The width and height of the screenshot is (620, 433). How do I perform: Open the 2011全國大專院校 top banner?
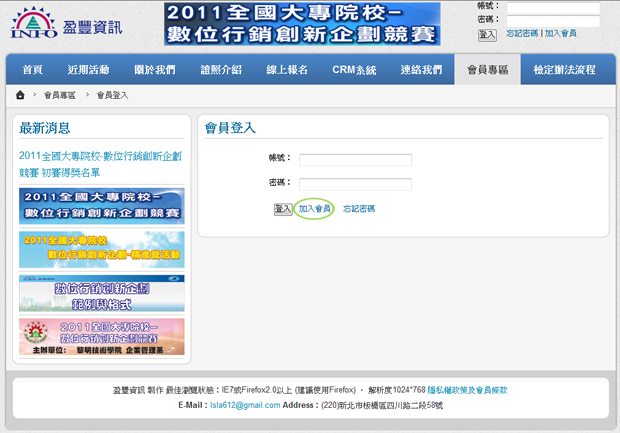pyautogui.click(x=301, y=24)
